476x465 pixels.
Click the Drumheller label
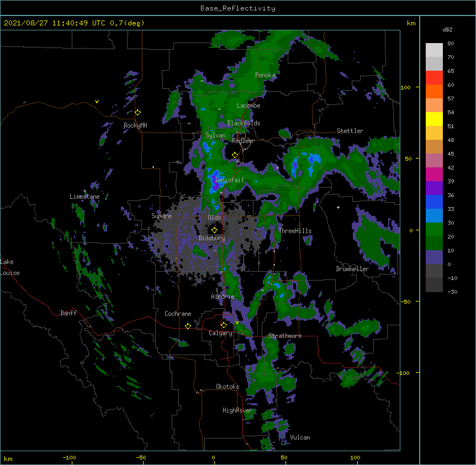coord(352,269)
